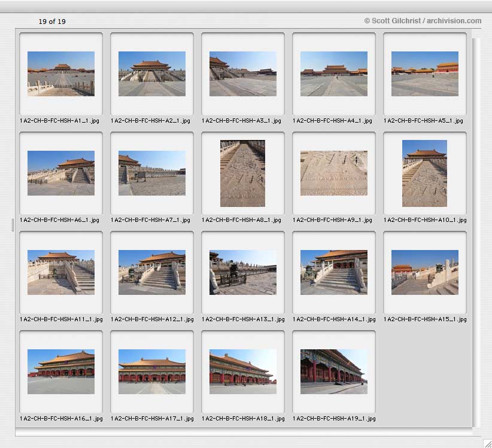
Task: Select the portrait carved ramp thumbnail A8_1.jpg
Action: click(x=242, y=173)
